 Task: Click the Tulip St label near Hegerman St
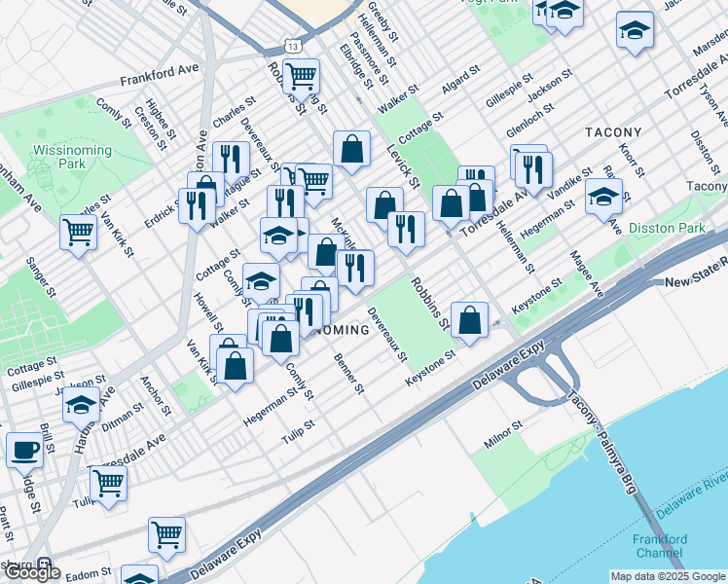tap(298, 431)
